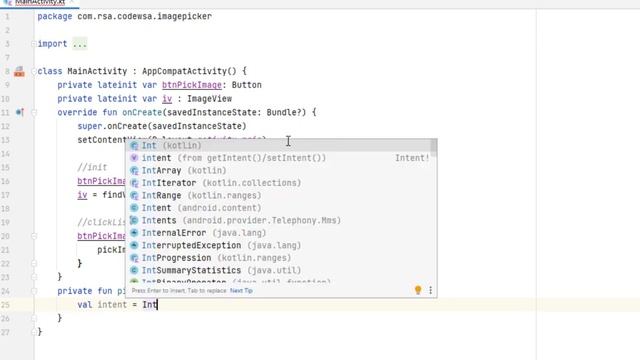Click super.onCreate(savedInstanceState) on line 12
Viewport: 640px width, 360px height.
pyautogui.click(x=162, y=126)
